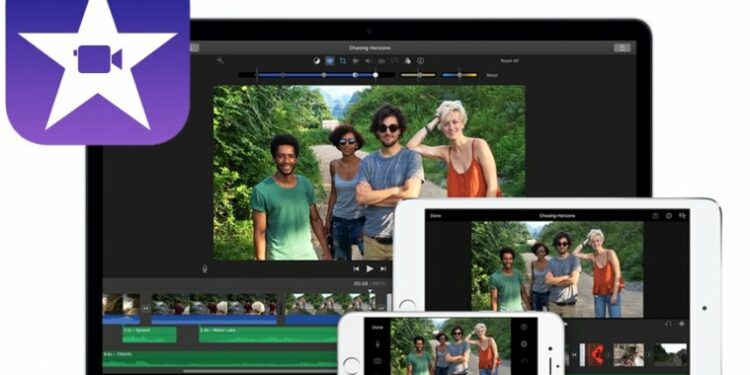Tap Done on the iPhone

[x=377, y=328]
